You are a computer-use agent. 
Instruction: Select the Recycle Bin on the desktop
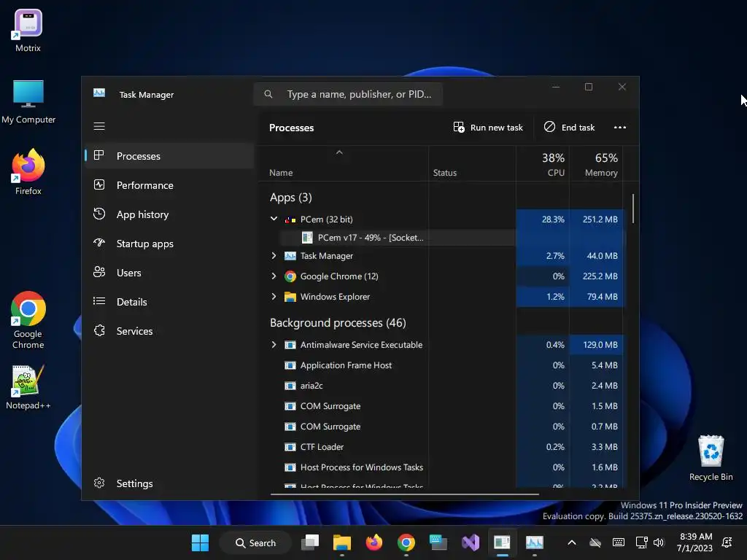[x=711, y=458]
